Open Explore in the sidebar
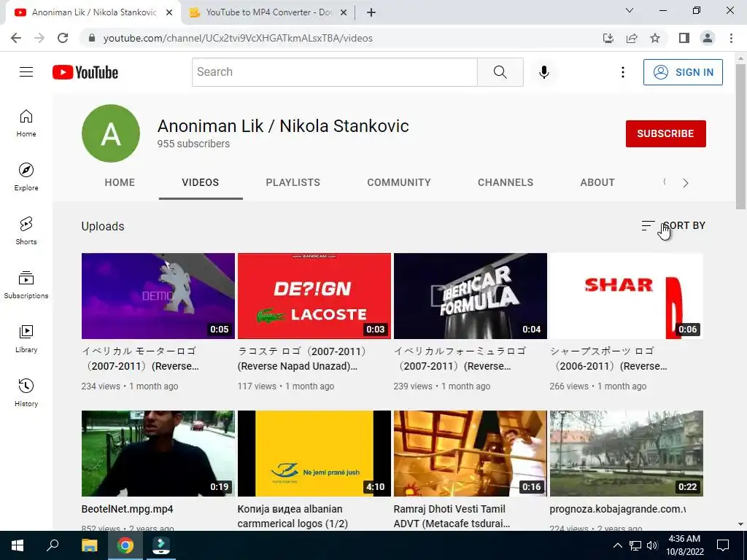The width and height of the screenshot is (747, 560). click(26, 177)
